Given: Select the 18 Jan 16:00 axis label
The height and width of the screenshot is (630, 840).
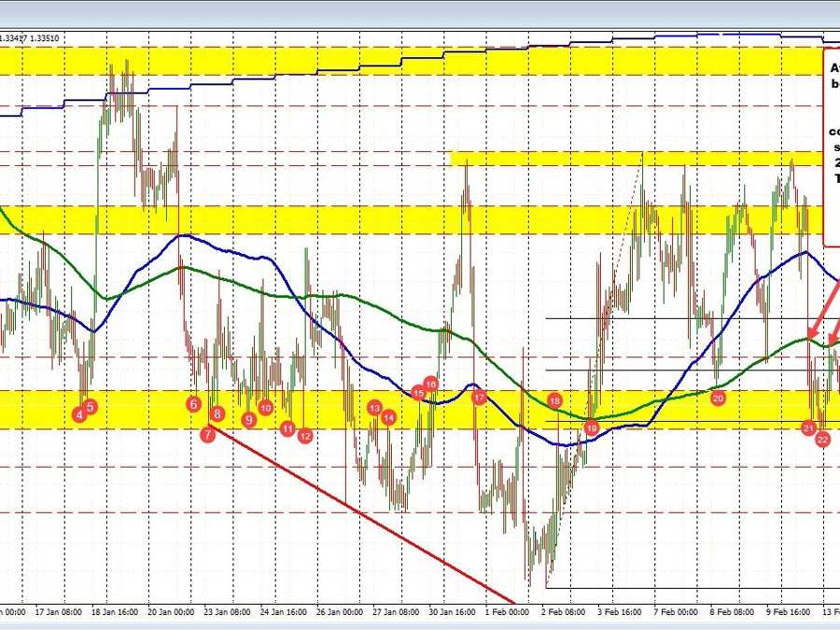Looking at the screenshot, I should (118, 613).
